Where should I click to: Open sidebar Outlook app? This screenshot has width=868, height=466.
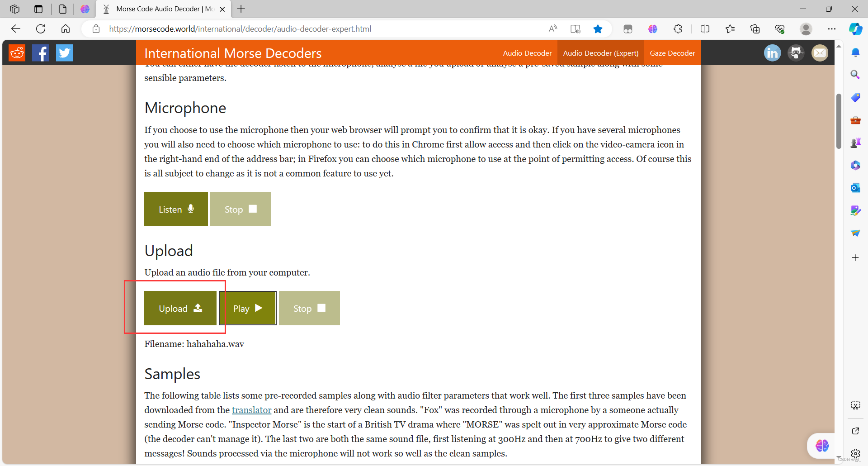855,188
